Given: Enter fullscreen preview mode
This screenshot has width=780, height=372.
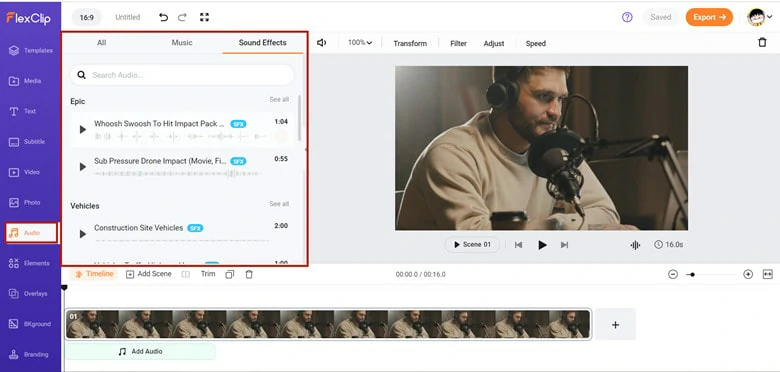Looking at the screenshot, I should tap(204, 17).
